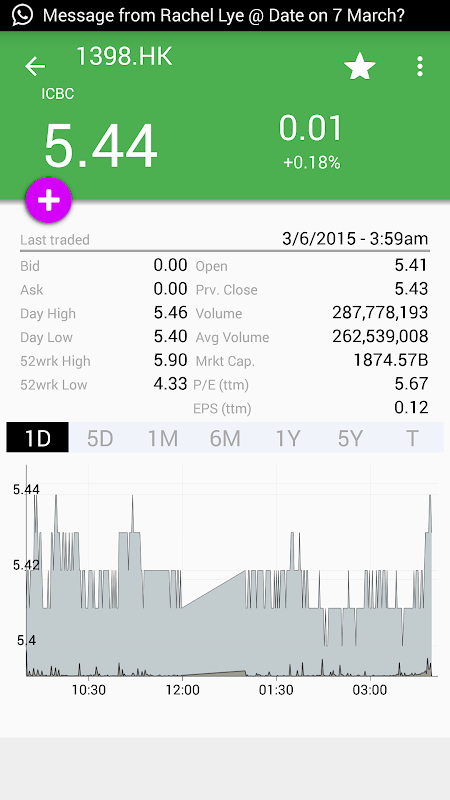Tap the 5.42 price axis label

pos(26,565)
